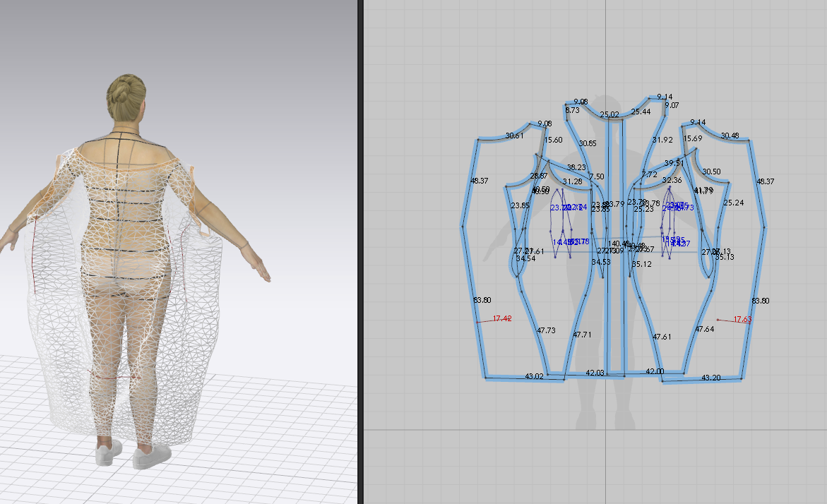827x504 pixels.
Task: Click the 30.85 segment length label
Action: point(588,143)
